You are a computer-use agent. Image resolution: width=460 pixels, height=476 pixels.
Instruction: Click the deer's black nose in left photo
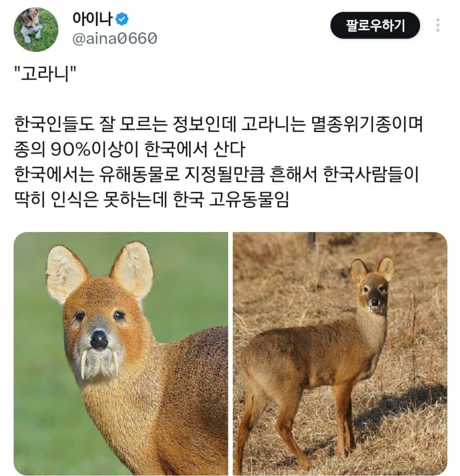99,339
